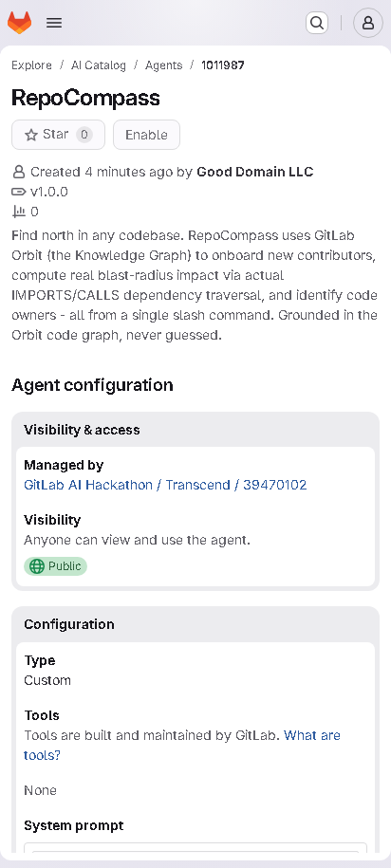Click the GitLab fox logo
Screen dimensions: 391x868
(19, 23)
